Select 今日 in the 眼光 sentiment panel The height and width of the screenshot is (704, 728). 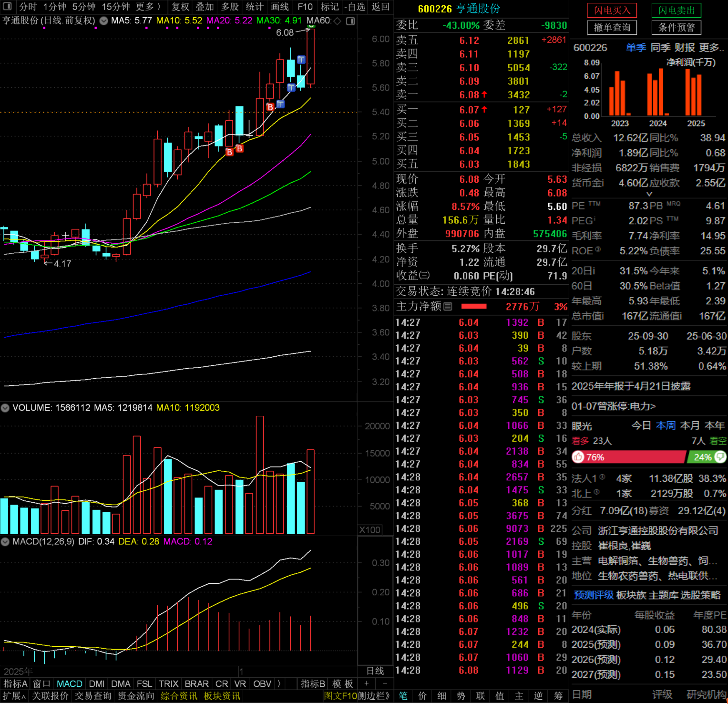[x=641, y=425]
